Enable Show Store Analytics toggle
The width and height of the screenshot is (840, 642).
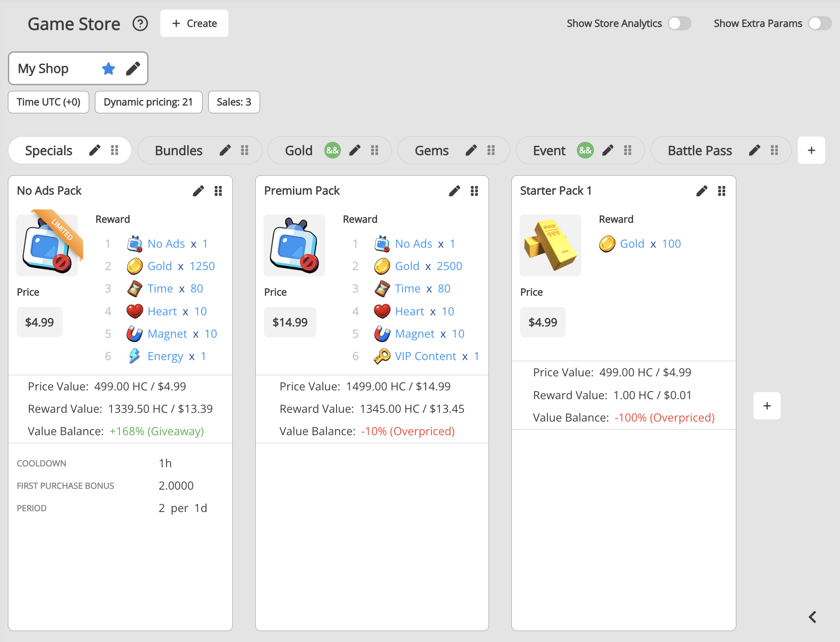[x=679, y=23]
